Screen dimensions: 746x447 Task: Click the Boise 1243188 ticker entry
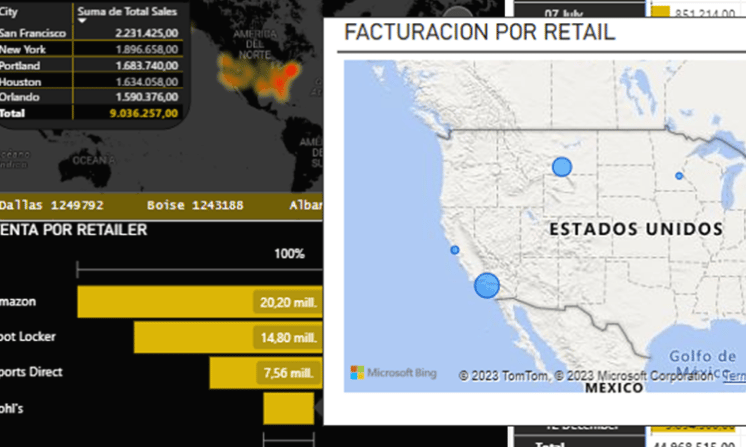[195, 205]
